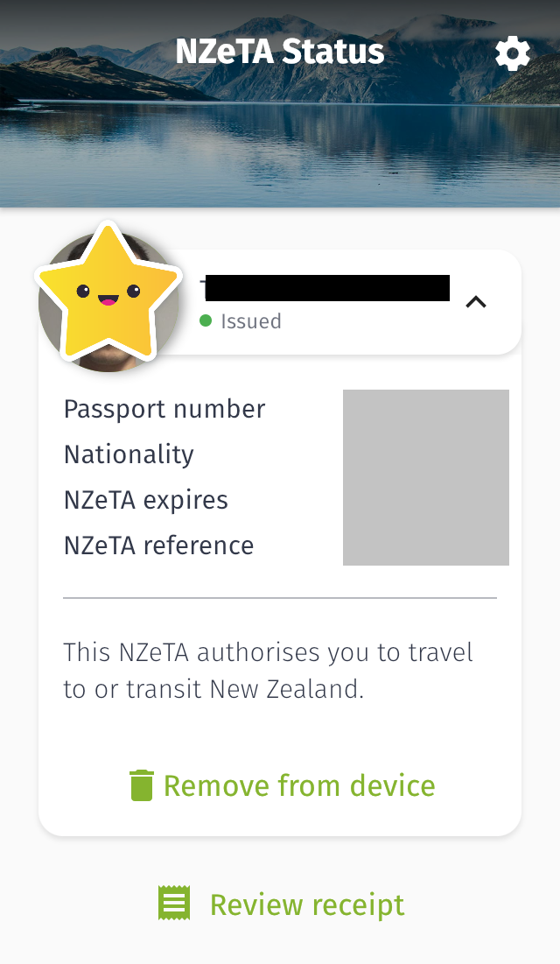Select the NZeTA expires row label
Screen dimensions: 560x964
click(x=146, y=500)
